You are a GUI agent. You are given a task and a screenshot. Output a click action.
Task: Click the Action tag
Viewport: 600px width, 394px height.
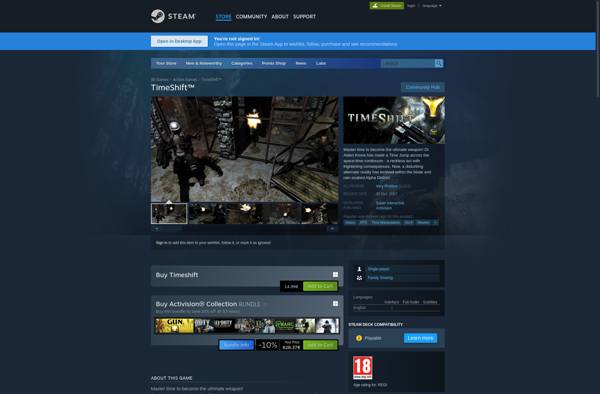click(350, 222)
